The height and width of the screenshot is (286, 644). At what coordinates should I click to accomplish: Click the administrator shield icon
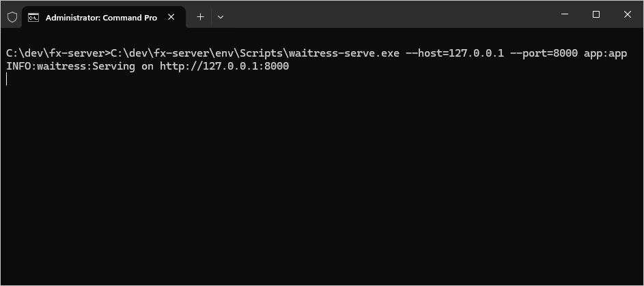click(x=12, y=17)
